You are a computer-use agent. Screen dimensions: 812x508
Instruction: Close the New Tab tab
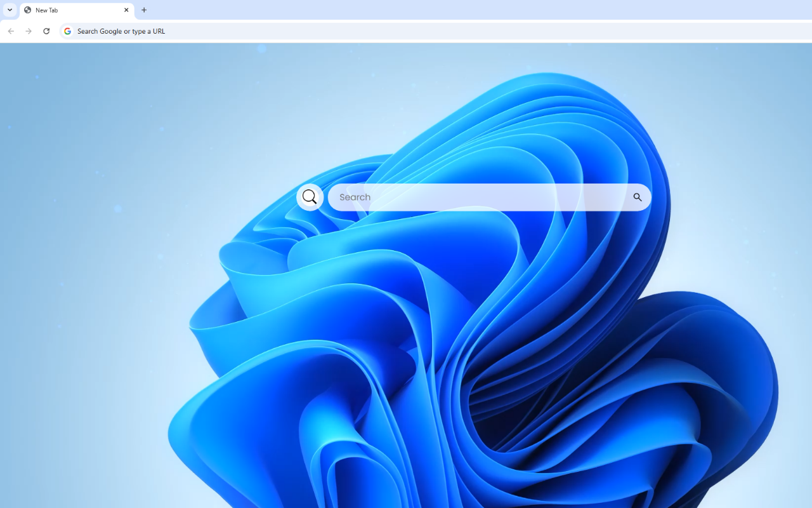[126, 10]
